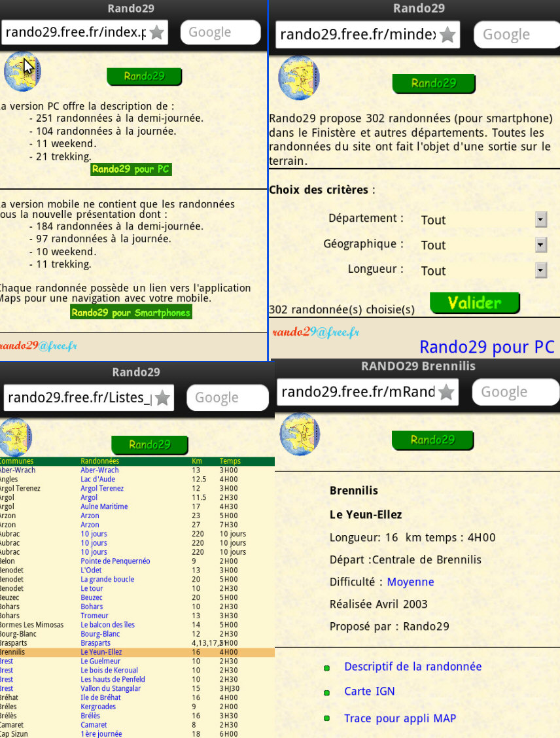The width and height of the screenshot is (560, 738).
Task: Click the 'Km' column header
Action: pyautogui.click(x=197, y=461)
